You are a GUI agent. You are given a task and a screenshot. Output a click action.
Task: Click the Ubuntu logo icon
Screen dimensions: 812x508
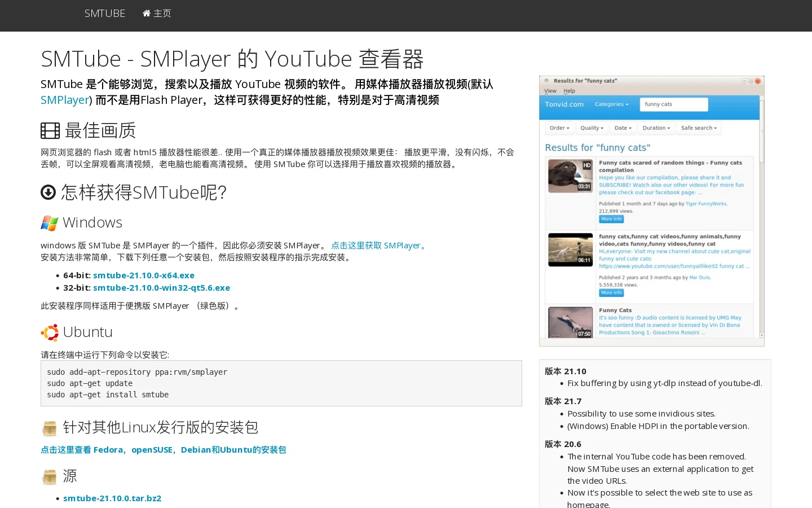click(50, 332)
